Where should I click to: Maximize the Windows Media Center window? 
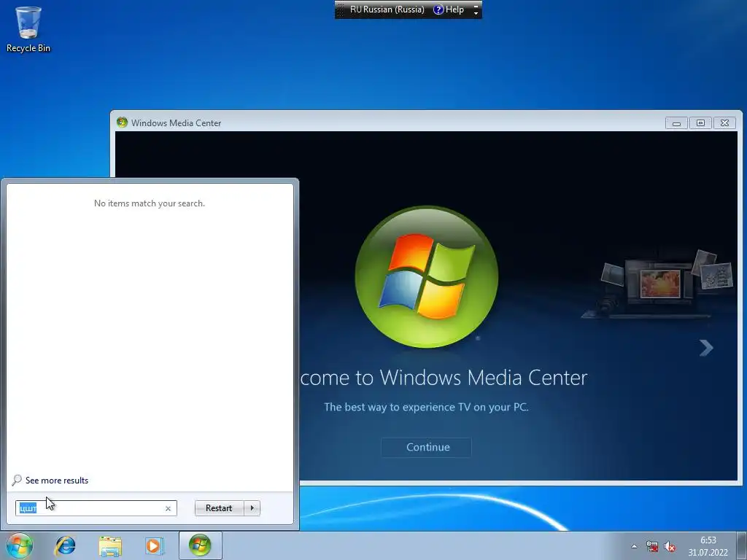(700, 122)
